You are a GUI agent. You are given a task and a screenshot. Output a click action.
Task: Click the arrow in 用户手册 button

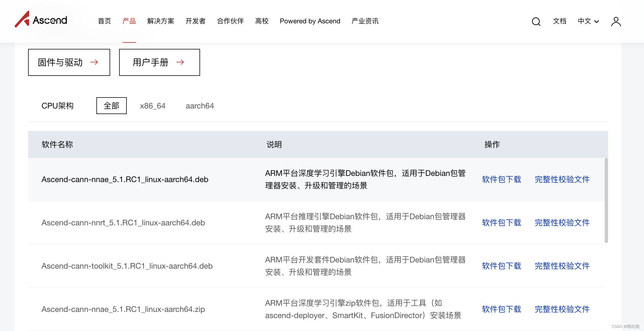pos(180,62)
